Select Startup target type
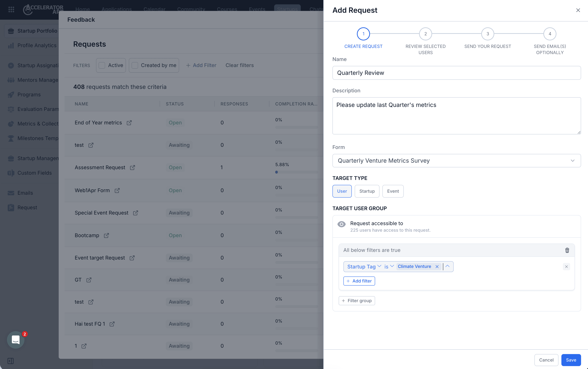Screen dimensions: 588x369 [367, 191]
